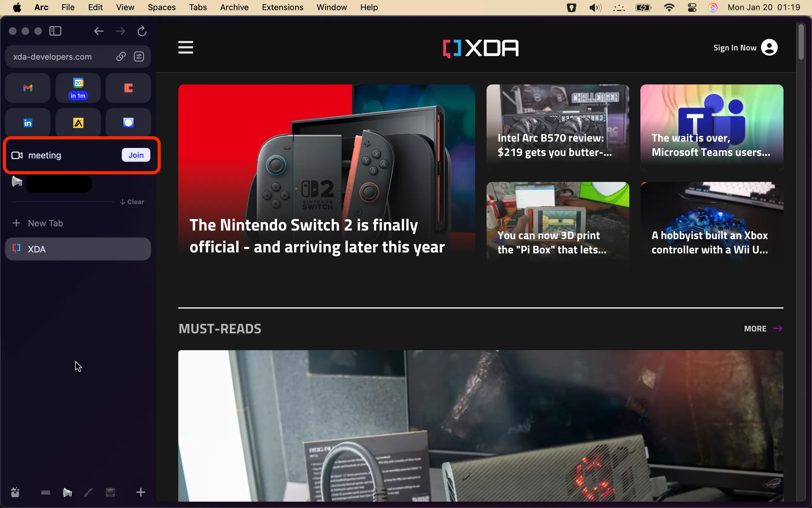Open MORE must-reads link
Image resolution: width=812 pixels, height=508 pixels.
point(763,329)
